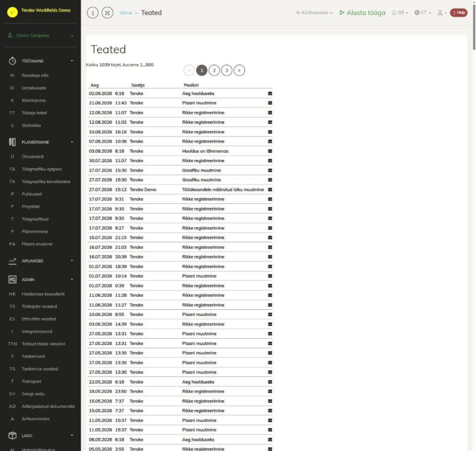
Task: Click the LADU box icon
Action: pos(12,436)
